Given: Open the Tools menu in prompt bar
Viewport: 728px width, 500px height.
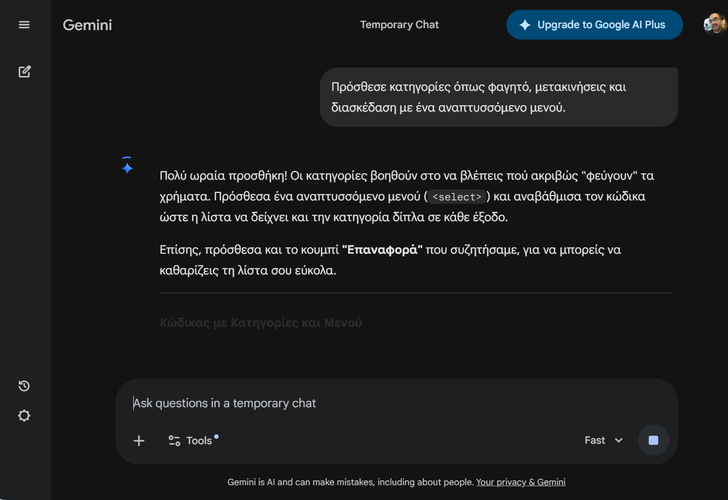Looking at the screenshot, I should [x=191, y=441].
